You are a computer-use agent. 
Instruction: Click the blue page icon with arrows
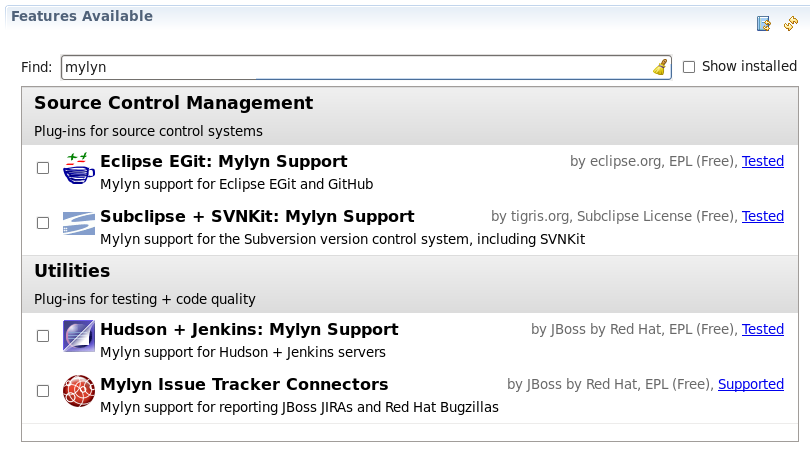click(764, 23)
